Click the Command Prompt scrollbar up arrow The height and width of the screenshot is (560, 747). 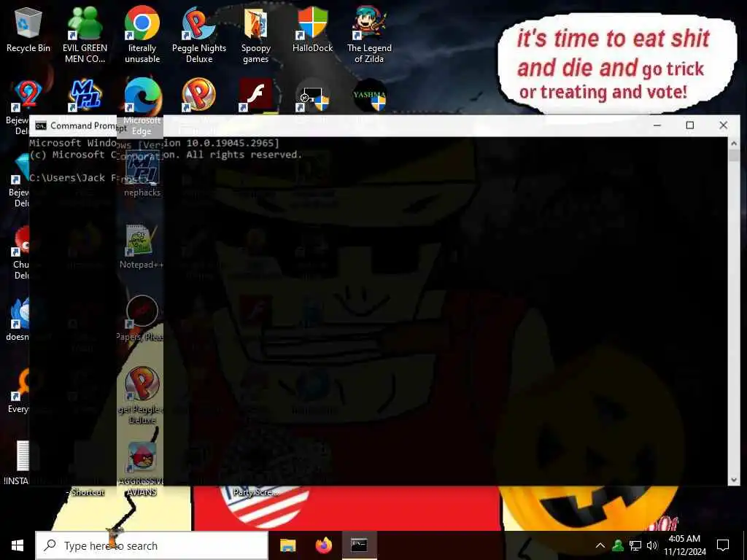734,142
